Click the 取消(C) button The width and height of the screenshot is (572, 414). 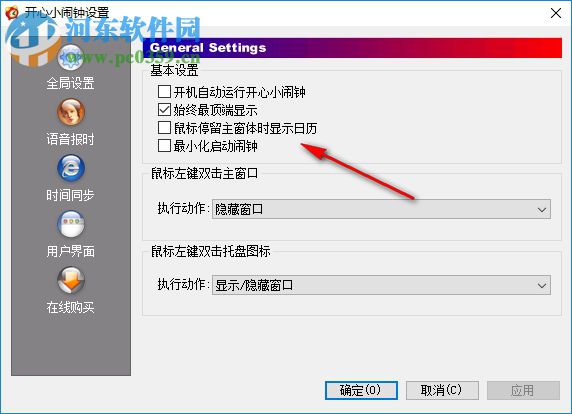click(442, 390)
